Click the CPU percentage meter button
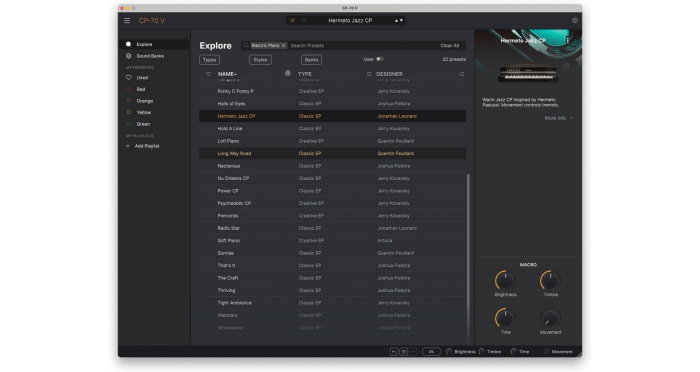Screen dimensions: 700x372 point(431,352)
